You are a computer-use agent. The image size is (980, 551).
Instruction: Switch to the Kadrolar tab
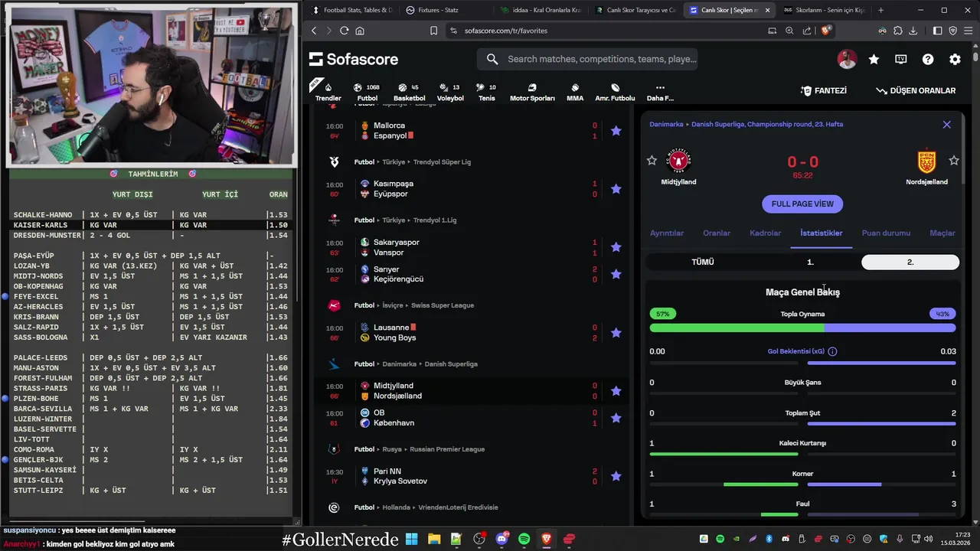click(765, 233)
